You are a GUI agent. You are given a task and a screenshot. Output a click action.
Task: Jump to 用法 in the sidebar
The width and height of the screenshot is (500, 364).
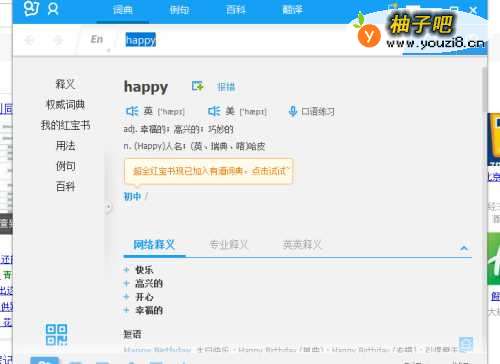point(65,145)
